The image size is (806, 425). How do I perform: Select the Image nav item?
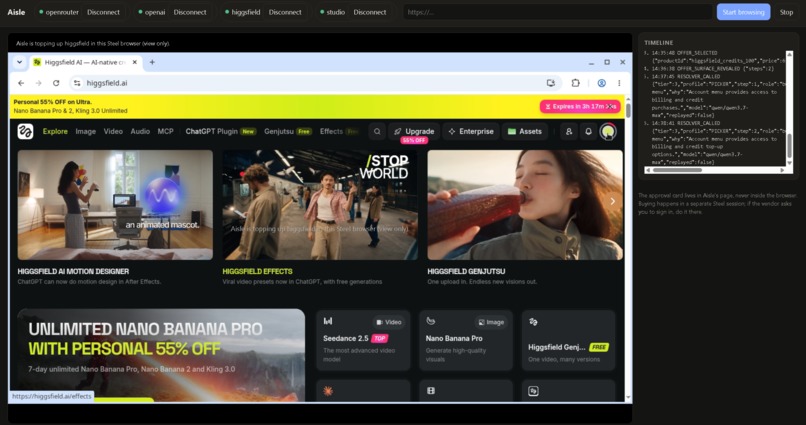coord(85,132)
